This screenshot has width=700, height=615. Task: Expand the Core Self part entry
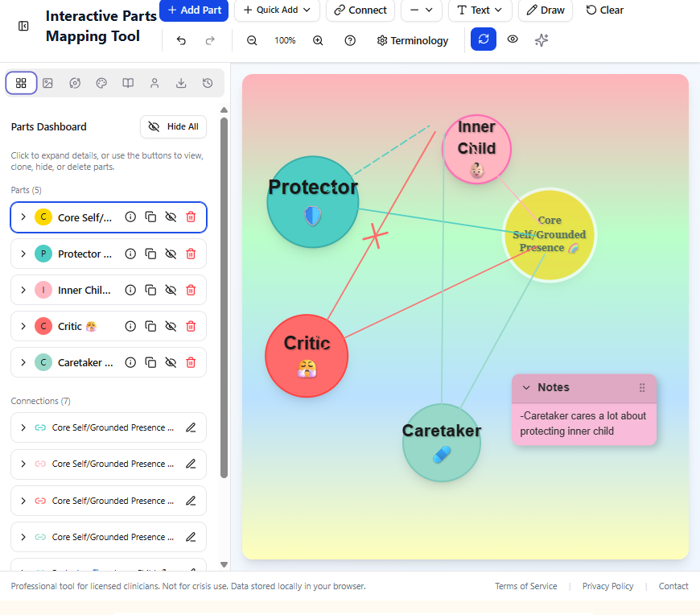click(23, 217)
